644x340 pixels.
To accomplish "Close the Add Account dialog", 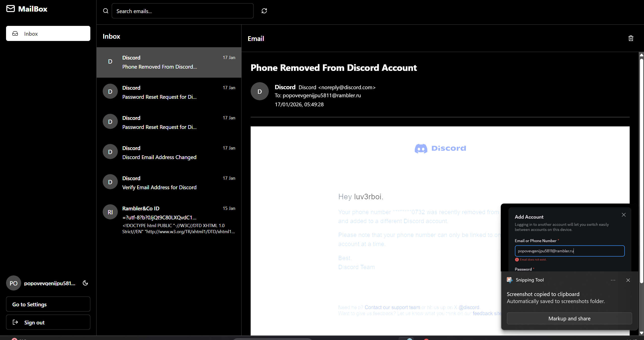I will coord(624,215).
